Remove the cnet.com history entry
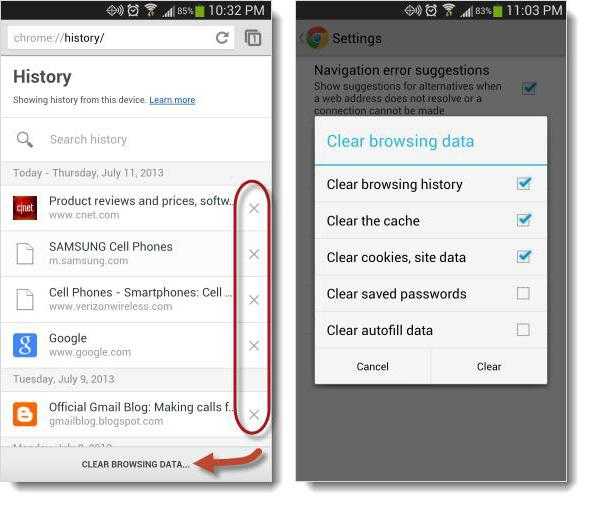The width and height of the screenshot is (594, 508). point(254,208)
